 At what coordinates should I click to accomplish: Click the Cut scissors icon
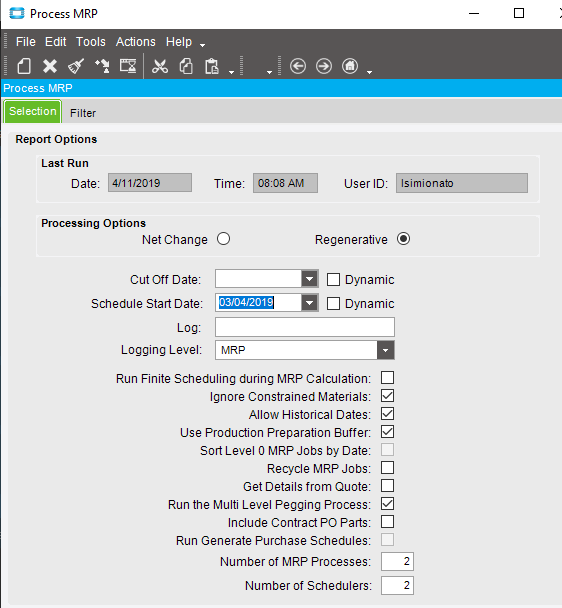click(x=160, y=66)
